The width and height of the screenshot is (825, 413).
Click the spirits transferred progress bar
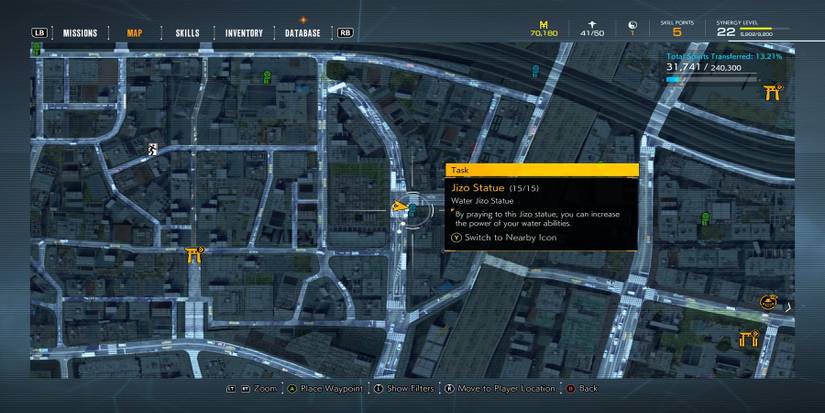(x=711, y=79)
